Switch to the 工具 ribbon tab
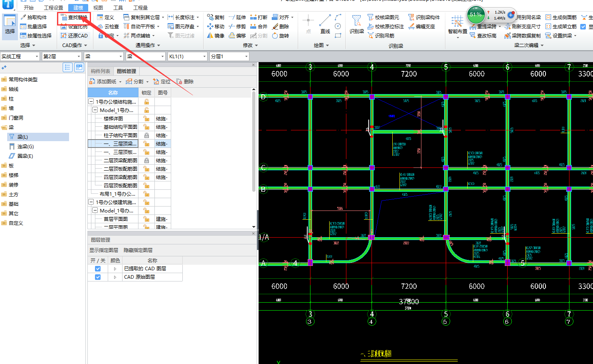The height and width of the screenshot is (364, 593). click(118, 8)
